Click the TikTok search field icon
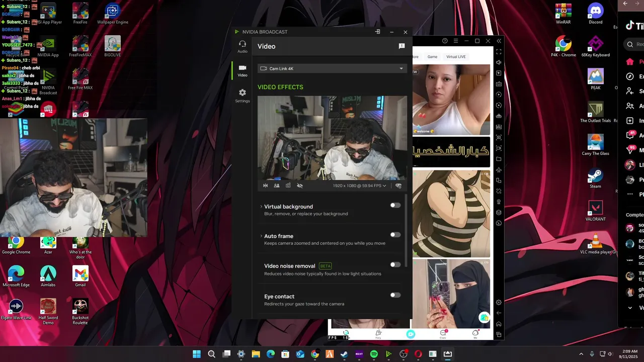The image size is (644, 362). (x=630, y=44)
